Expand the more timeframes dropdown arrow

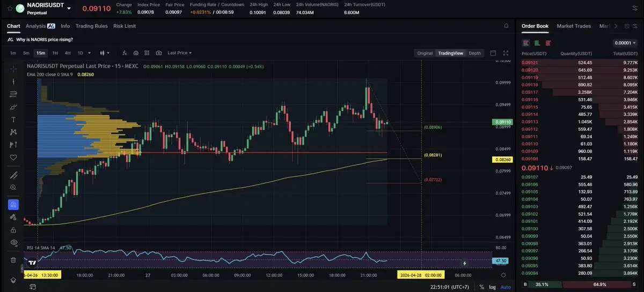[89, 53]
